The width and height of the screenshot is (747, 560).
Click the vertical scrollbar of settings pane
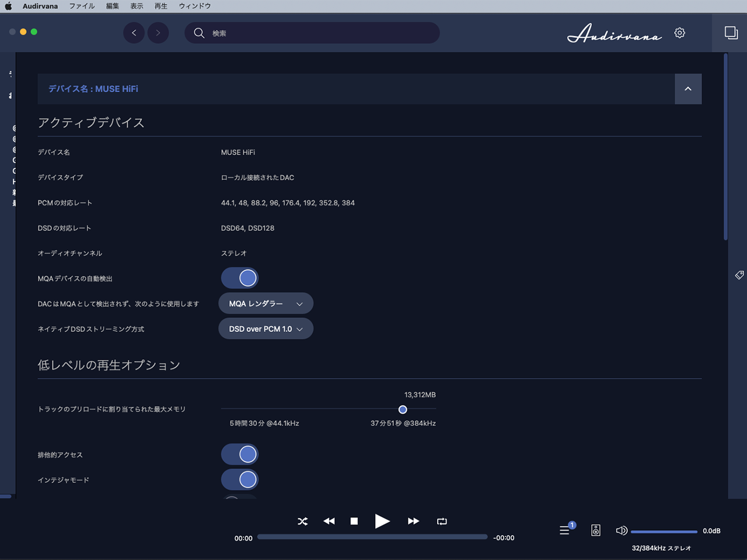pos(725,147)
